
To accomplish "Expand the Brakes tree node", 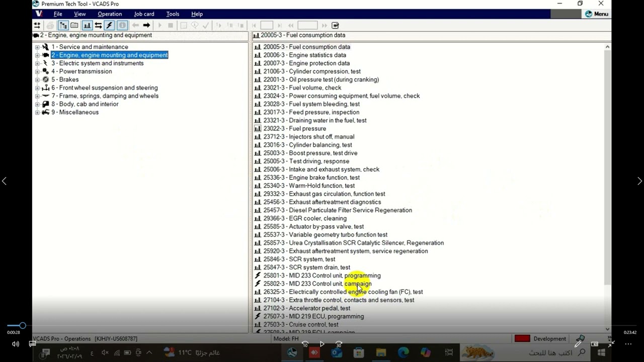I will 37,79.
